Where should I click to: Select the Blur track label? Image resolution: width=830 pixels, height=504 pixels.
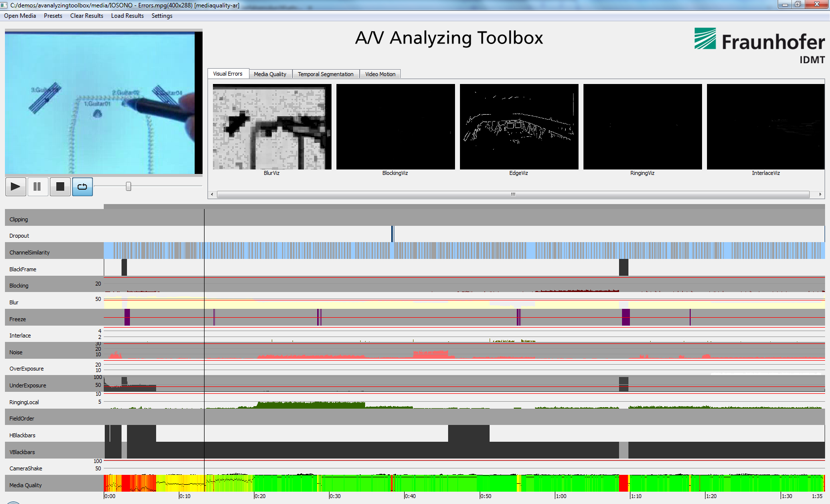14,302
